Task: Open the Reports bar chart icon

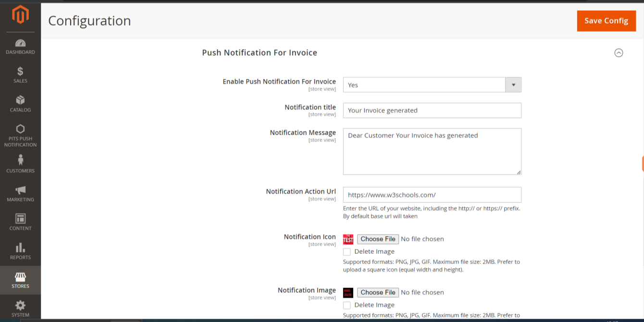Action: 20,248
